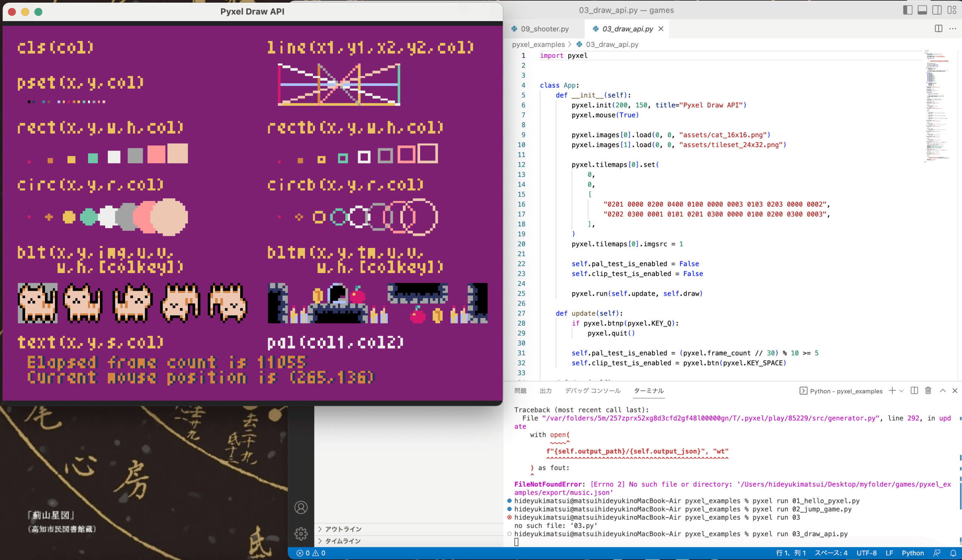
Task: Open terminal launch profile dropdown arrow
Action: tap(901, 391)
